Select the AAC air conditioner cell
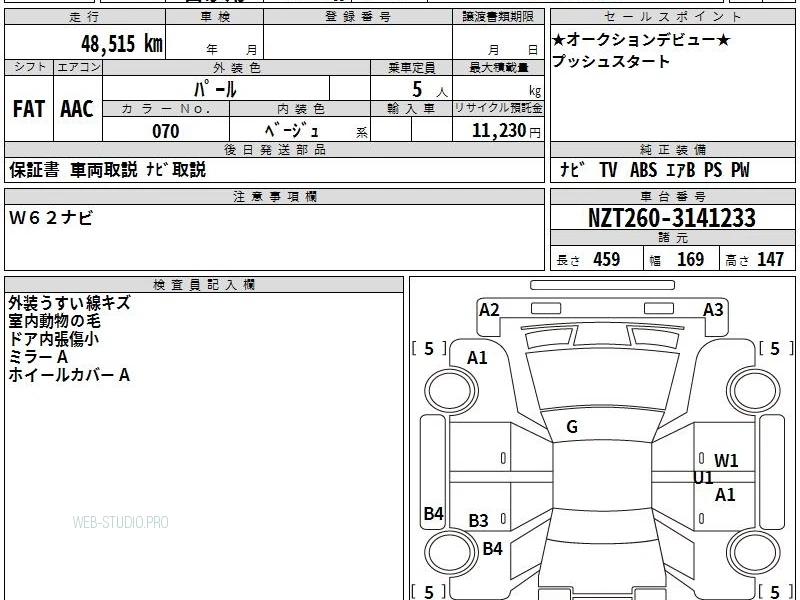800x600 pixels. pos(77,109)
